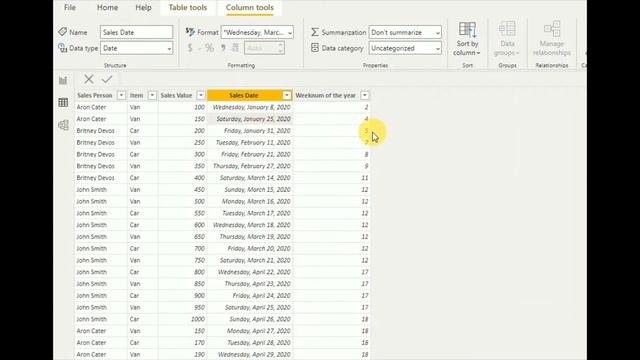Click cell Wednesday, January 8, 2020
This screenshot has width=640, height=360.
pos(250,107)
